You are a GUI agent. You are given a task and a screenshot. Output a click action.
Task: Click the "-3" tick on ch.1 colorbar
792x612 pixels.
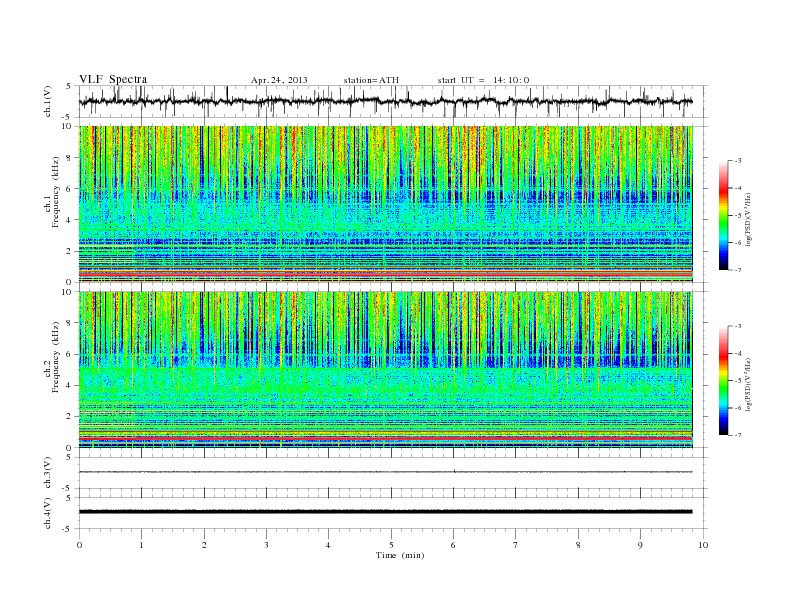coord(737,161)
